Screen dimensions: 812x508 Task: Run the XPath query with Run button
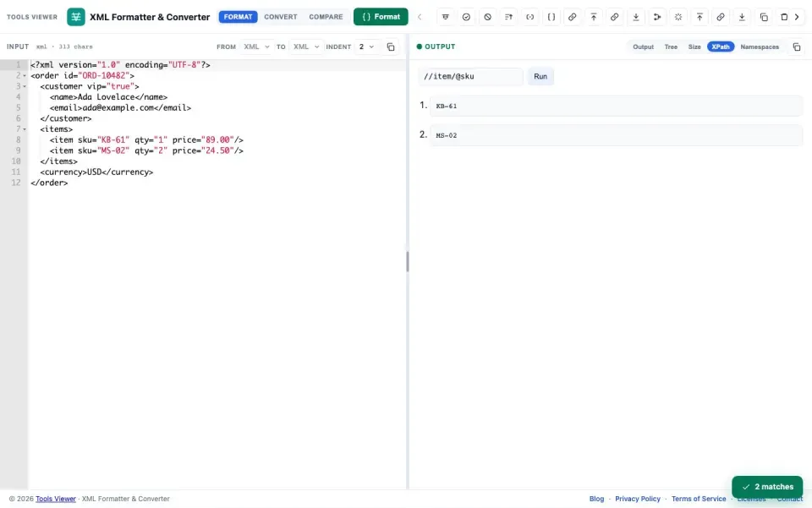[540, 77]
